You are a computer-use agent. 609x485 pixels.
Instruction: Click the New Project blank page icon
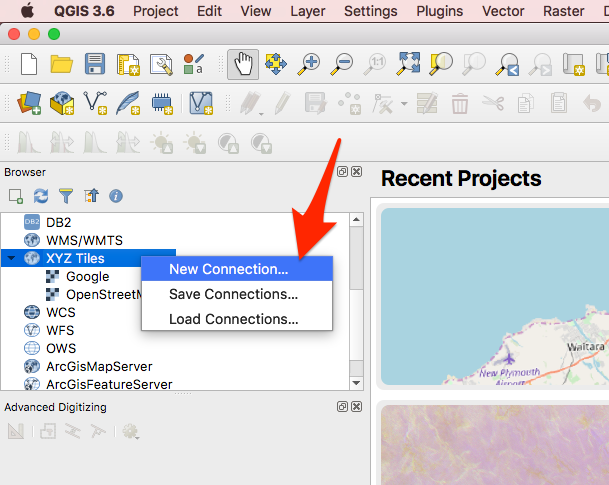point(28,64)
